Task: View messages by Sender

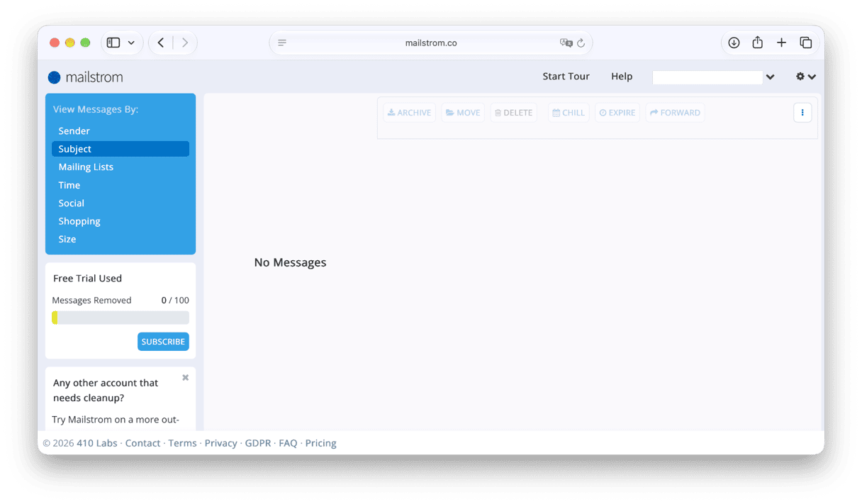Action: [x=121, y=131]
